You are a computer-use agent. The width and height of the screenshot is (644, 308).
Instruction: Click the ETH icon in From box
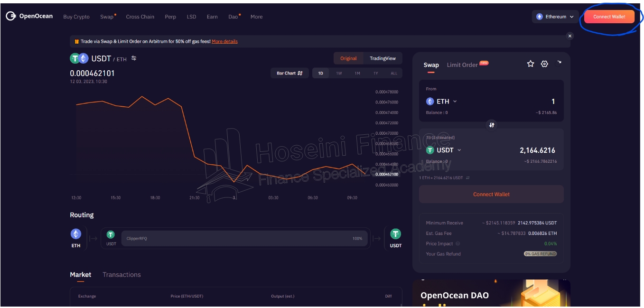tap(430, 101)
